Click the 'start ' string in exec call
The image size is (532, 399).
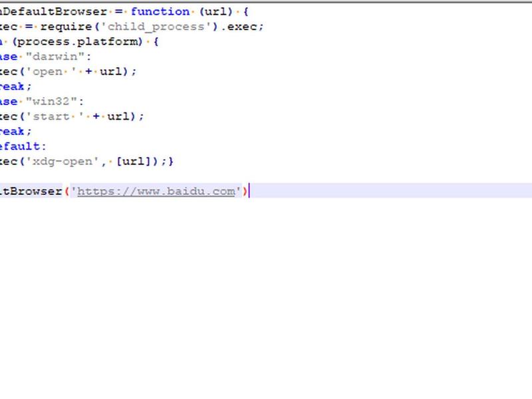click(55, 116)
